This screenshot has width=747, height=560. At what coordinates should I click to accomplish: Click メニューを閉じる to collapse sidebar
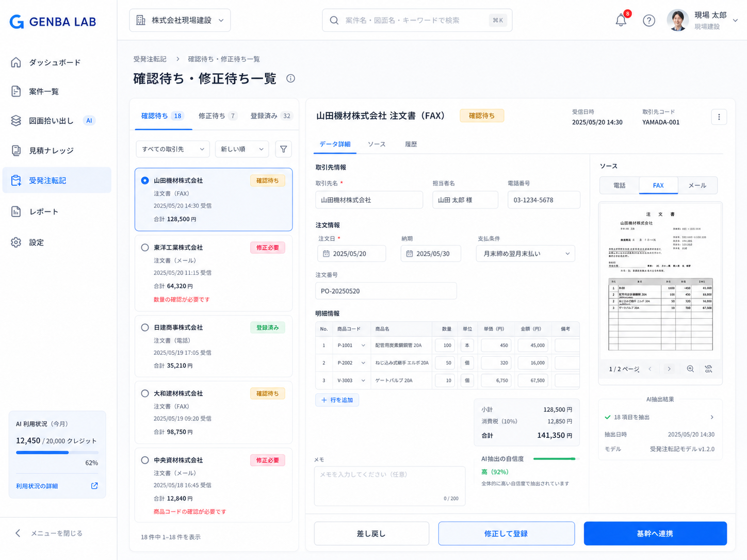49,533
